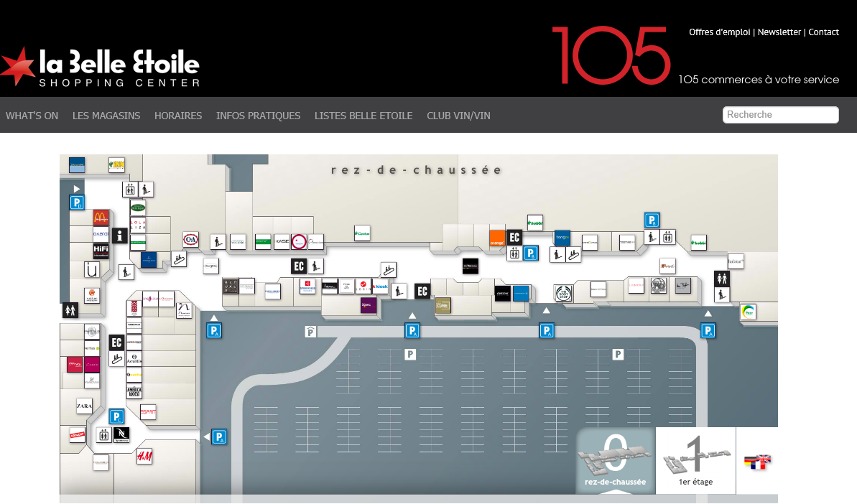Open the yellow INN store marker
857x504 pixels.
click(116, 164)
